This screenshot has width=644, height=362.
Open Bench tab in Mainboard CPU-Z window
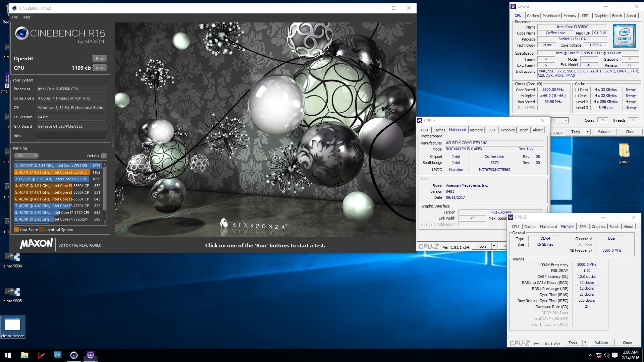click(x=523, y=130)
